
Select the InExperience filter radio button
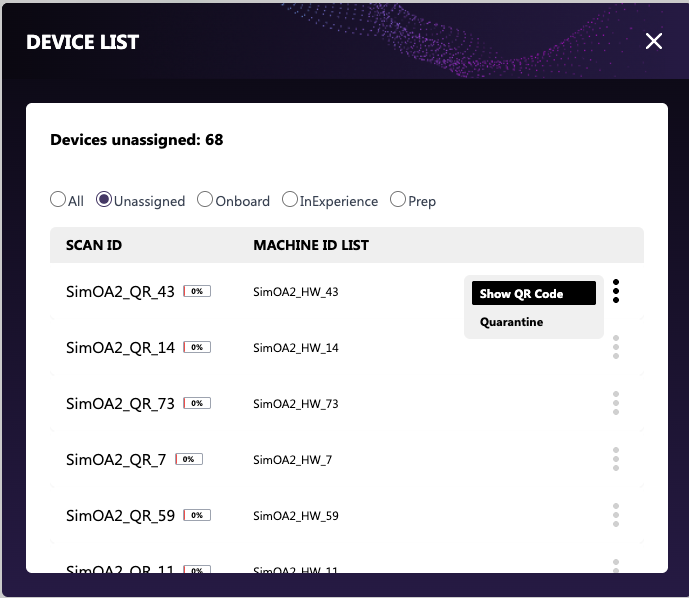click(x=290, y=200)
